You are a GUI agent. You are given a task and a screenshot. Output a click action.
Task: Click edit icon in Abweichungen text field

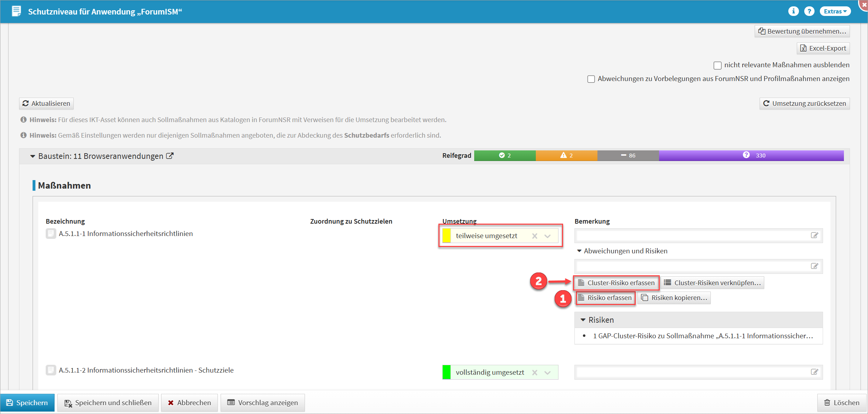(814, 266)
